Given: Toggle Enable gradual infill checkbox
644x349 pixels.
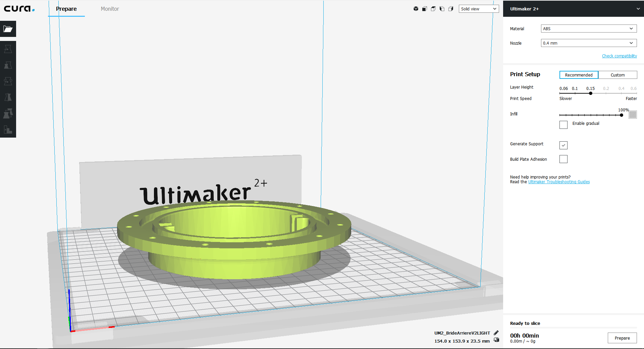Looking at the screenshot, I should point(563,124).
